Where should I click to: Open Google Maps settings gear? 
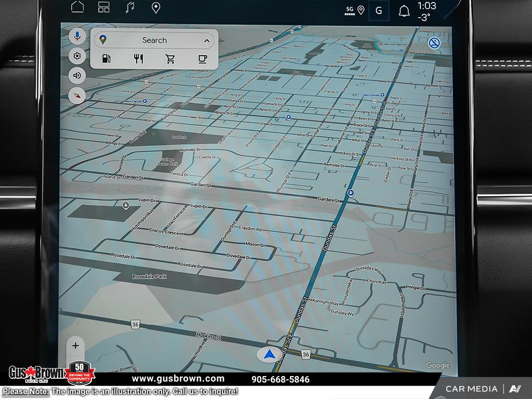pyautogui.click(x=77, y=56)
